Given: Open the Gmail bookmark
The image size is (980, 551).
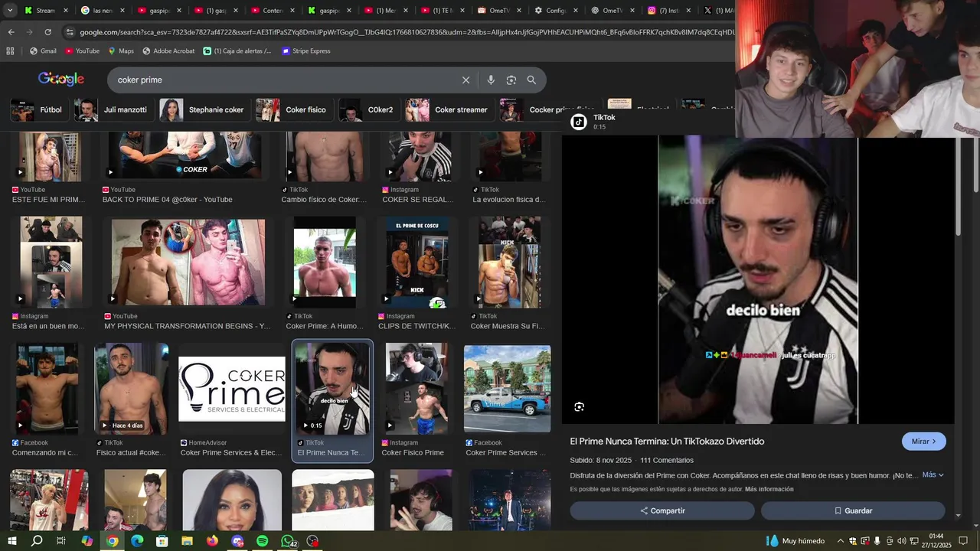Looking at the screenshot, I should pyautogui.click(x=43, y=51).
